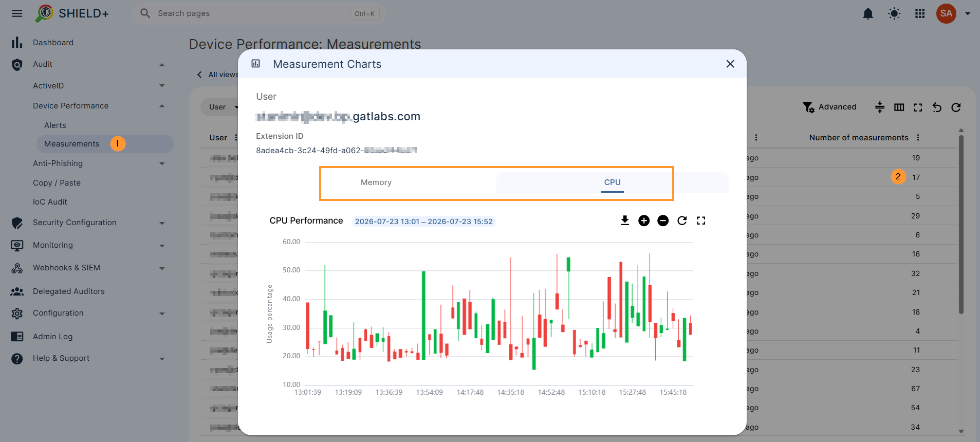Screen dimensions: 980x442
Task: Open the User column options menu
Action: [236, 138]
